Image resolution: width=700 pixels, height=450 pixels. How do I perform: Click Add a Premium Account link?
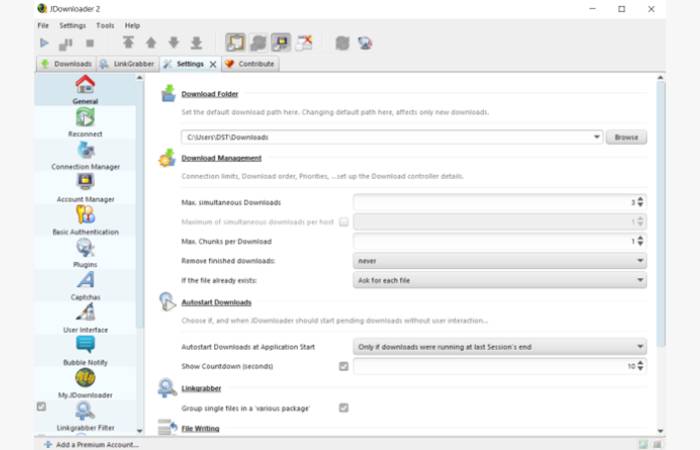pos(92,445)
